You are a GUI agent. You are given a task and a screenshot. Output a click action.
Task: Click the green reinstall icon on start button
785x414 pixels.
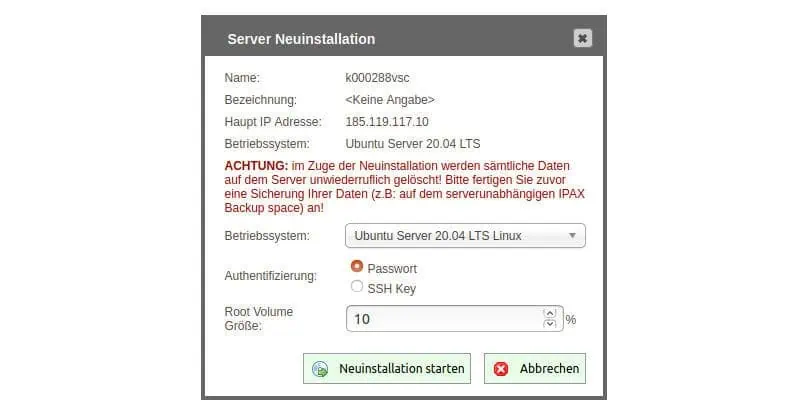(x=320, y=369)
